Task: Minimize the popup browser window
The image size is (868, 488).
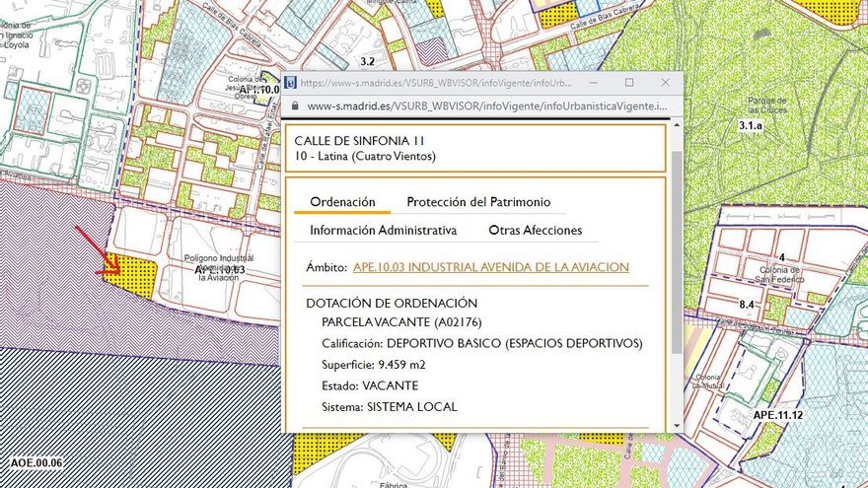Action: (x=594, y=83)
